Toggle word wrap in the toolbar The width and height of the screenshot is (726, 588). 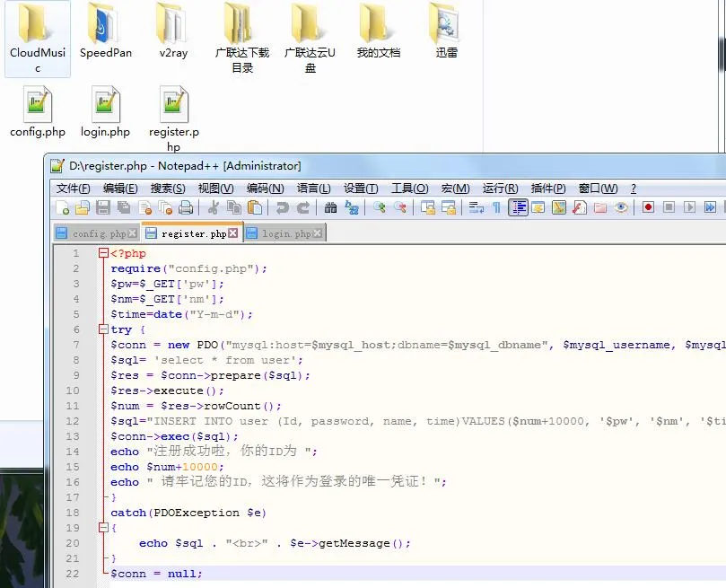click(x=477, y=207)
